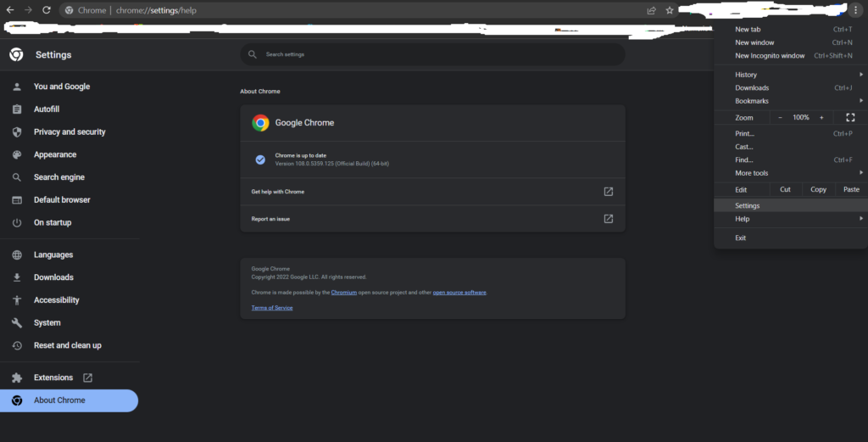Choose Exit from the Chrome menu
This screenshot has height=442, width=868.
[x=791, y=238]
